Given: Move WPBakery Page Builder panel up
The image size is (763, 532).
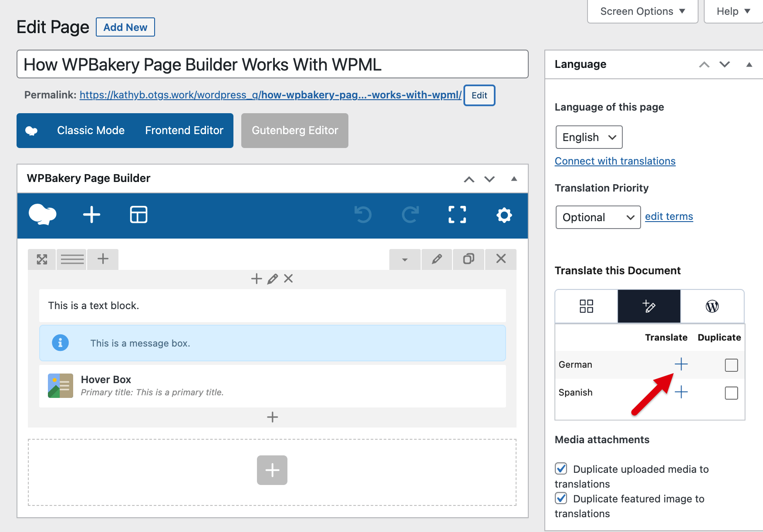Looking at the screenshot, I should [x=469, y=179].
